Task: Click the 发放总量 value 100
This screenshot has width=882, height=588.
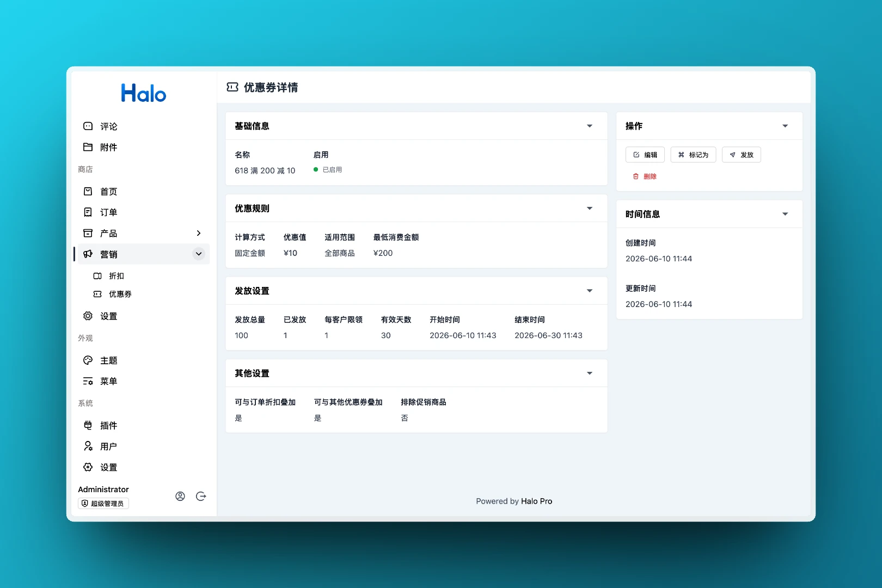Action: click(x=241, y=335)
